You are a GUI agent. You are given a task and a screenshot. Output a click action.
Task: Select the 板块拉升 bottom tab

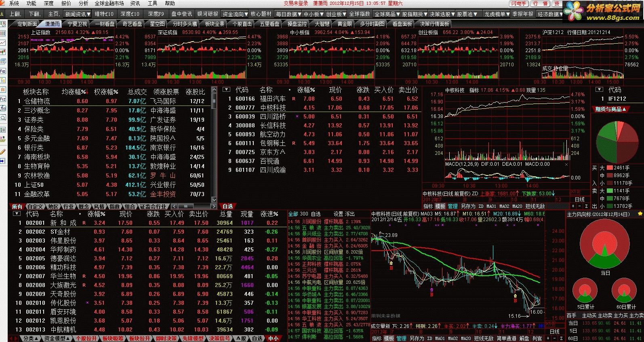pos(139,338)
